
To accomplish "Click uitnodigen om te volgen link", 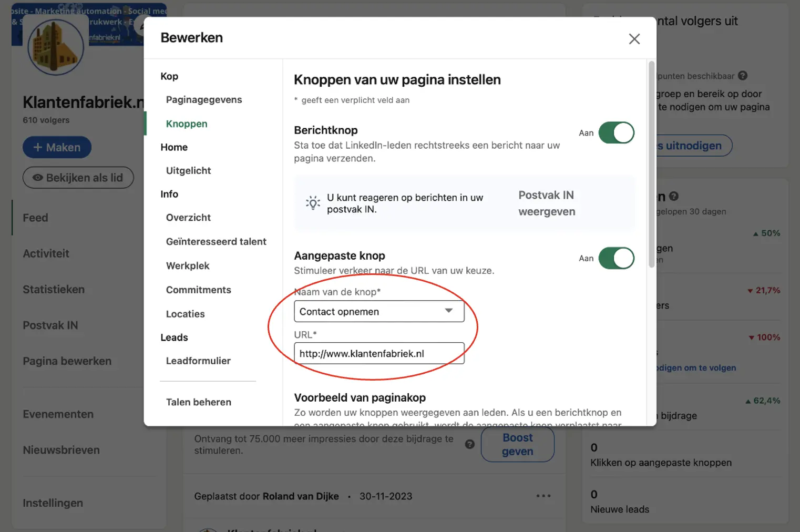I will (x=696, y=368).
